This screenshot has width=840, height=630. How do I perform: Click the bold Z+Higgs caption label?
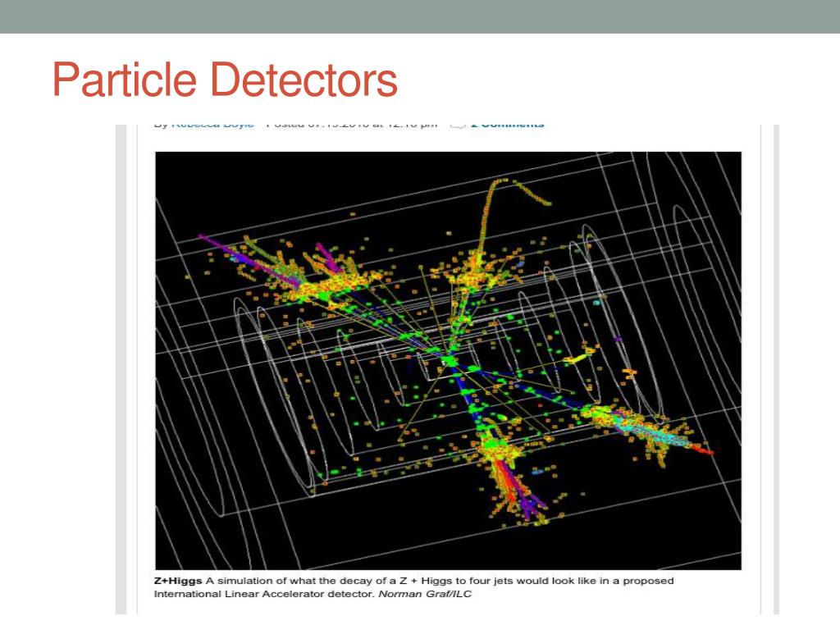178,581
